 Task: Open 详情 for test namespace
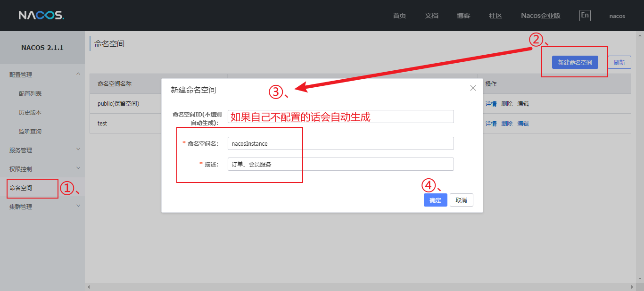point(491,124)
